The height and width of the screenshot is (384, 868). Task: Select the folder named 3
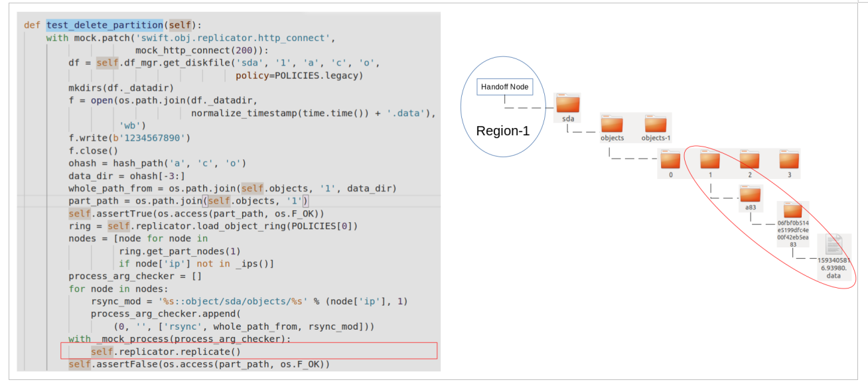point(789,160)
